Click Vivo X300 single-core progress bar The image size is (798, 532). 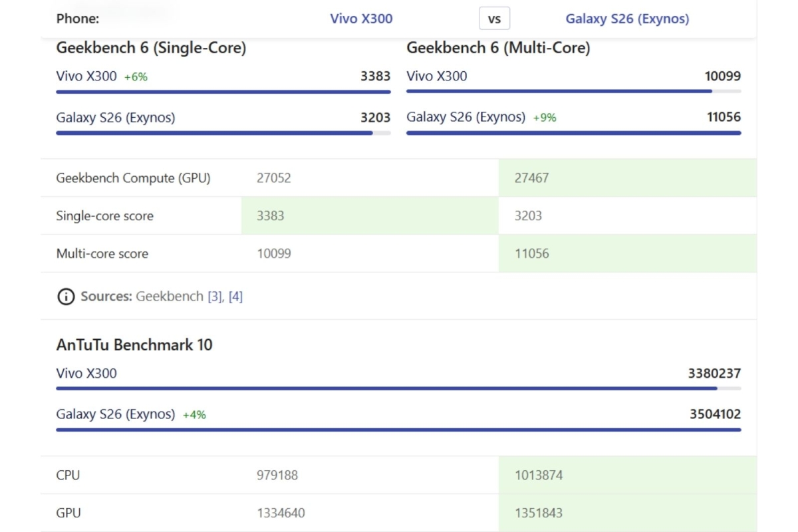click(223, 92)
